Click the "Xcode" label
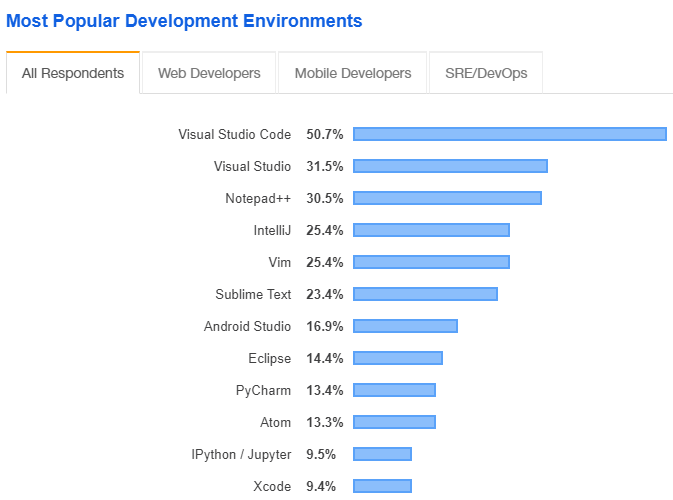The width and height of the screenshot is (673, 500). 272,486
